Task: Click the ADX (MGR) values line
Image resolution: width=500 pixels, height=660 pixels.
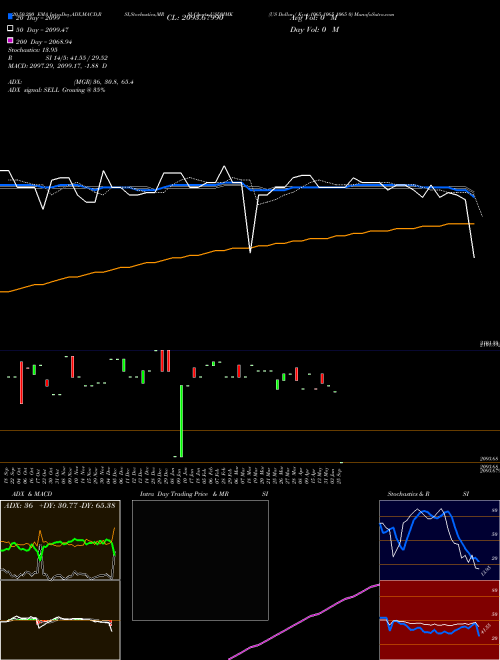Action: (71, 82)
